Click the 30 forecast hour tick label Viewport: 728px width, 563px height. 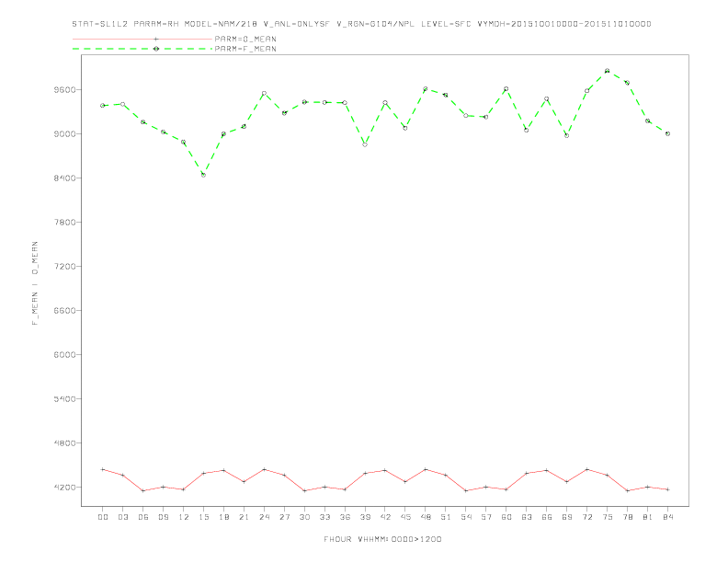(x=304, y=517)
